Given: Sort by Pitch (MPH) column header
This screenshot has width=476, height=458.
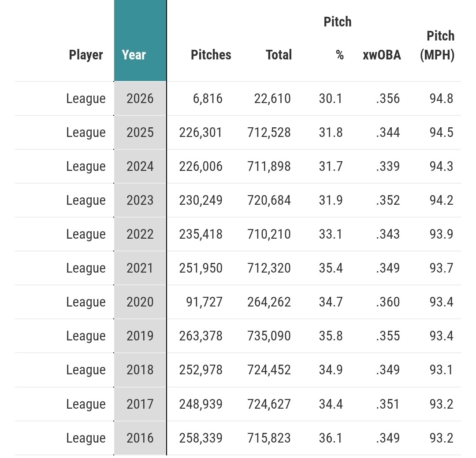Looking at the screenshot, I should coord(438,45).
